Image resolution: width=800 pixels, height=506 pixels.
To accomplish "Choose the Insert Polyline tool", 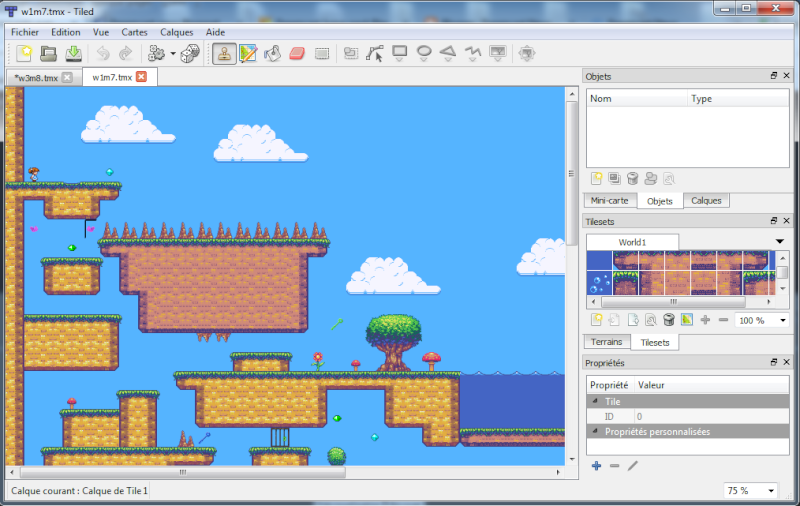I will point(473,53).
